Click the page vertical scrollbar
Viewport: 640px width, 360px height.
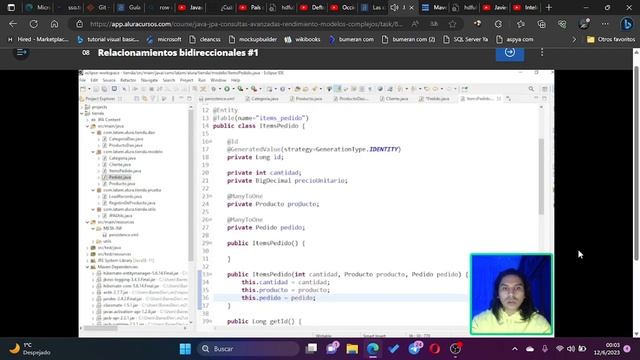pyautogui.click(x=636, y=163)
